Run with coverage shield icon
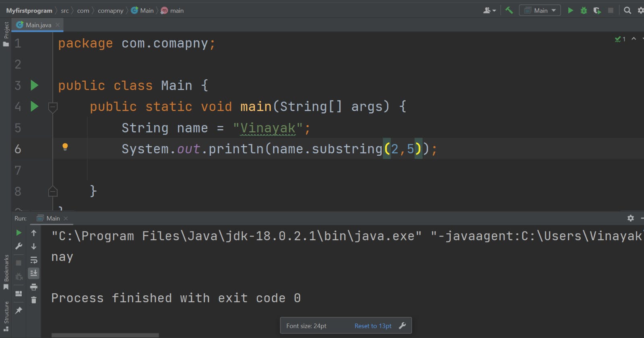This screenshot has height=338, width=644. (x=597, y=10)
